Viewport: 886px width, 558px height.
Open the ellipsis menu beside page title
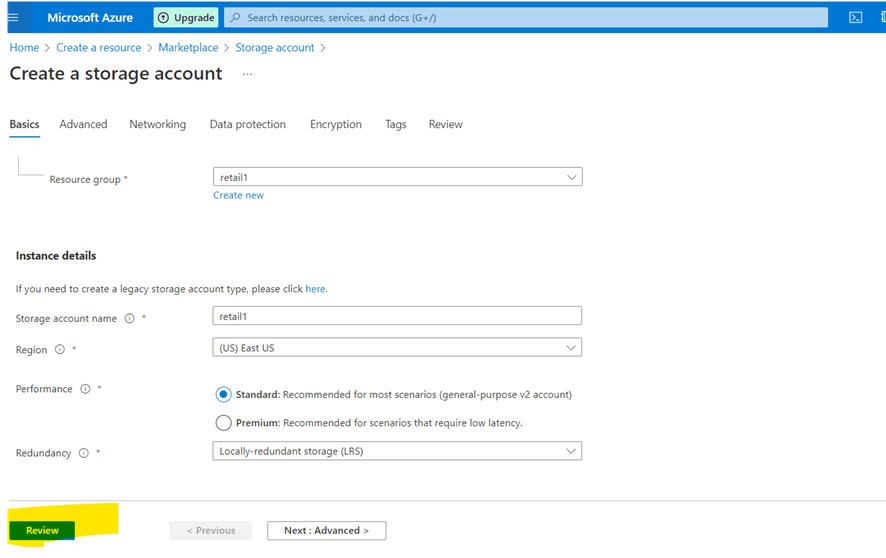pos(247,74)
